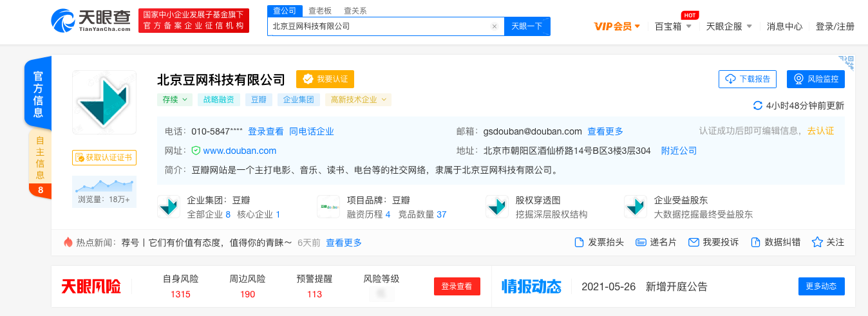Click the 下载报告 button
This screenshot has width=868, height=316.
pyautogui.click(x=748, y=79)
